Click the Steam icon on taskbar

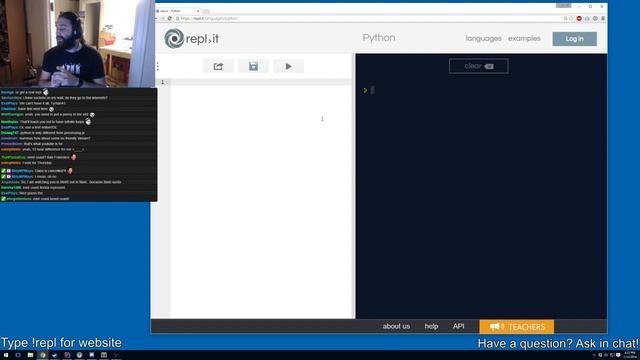pos(55,355)
